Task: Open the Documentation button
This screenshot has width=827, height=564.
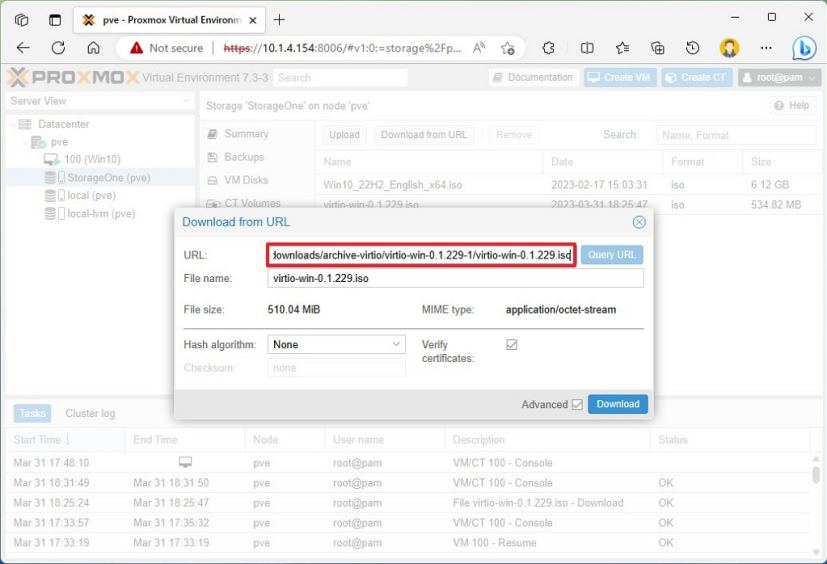Action: point(533,78)
